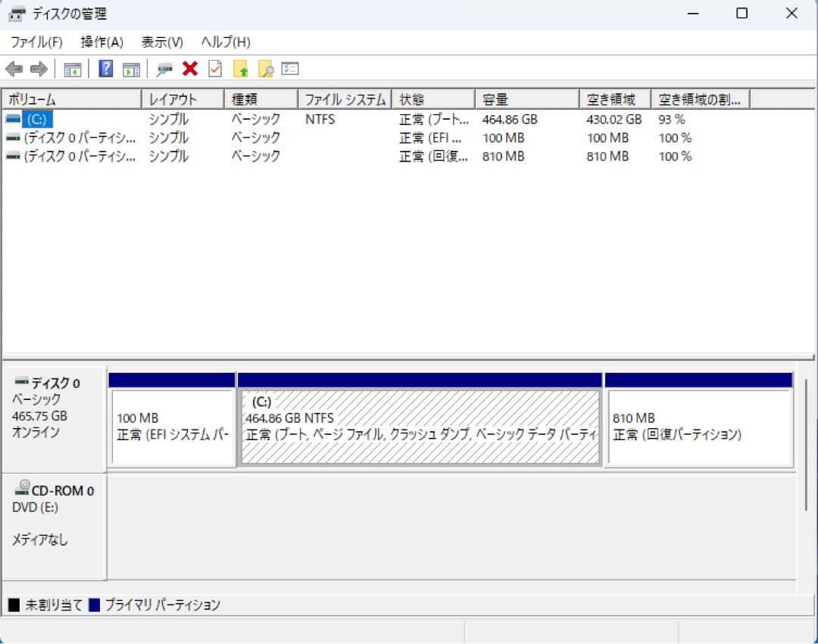Sort by the レイアウト column header
Screen dimensions: 818x644
tap(183, 98)
